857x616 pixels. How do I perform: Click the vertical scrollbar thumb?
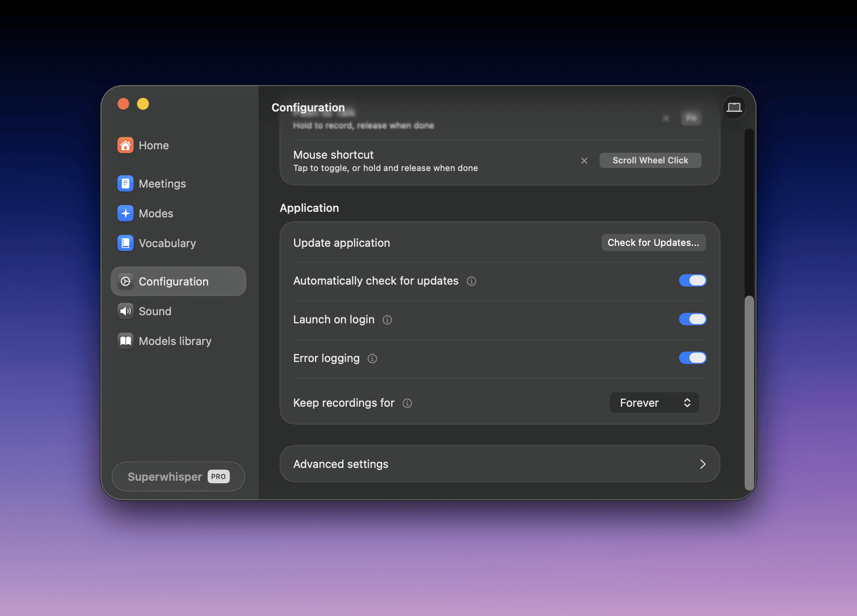pyautogui.click(x=749, y=392)
